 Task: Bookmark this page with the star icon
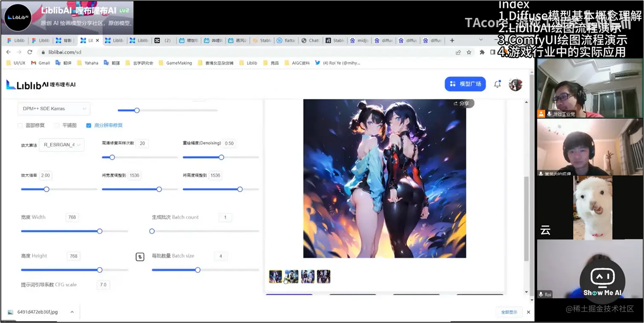tap(469, 52)
